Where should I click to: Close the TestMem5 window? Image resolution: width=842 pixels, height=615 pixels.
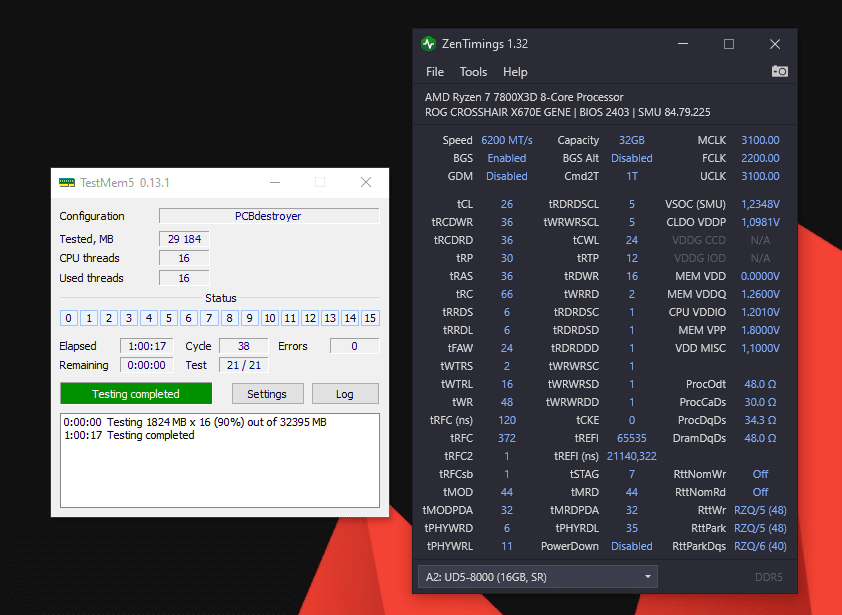click(x=366, y=183)
